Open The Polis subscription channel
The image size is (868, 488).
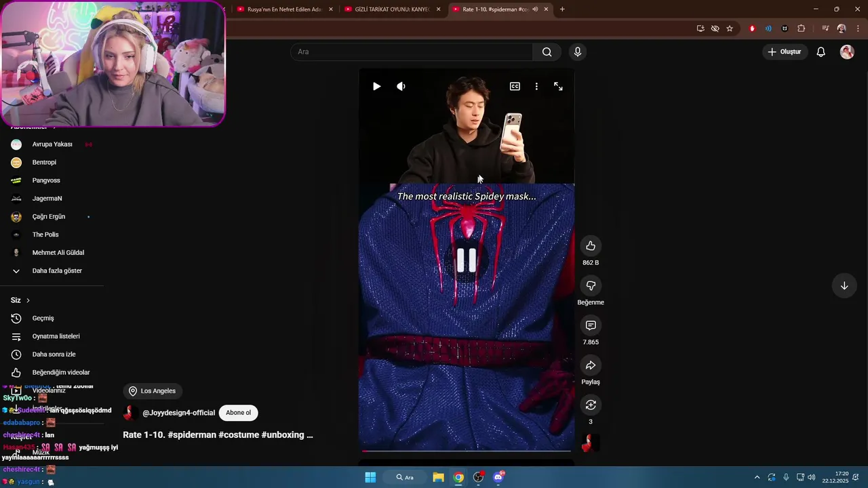pyautogui.click(x=45, y=235)
